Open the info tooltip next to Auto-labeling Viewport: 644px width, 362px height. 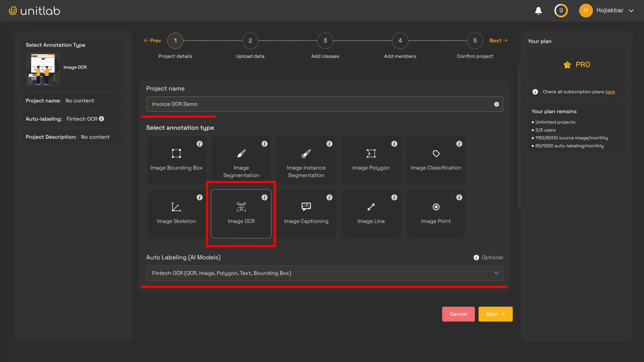[102, 119]
